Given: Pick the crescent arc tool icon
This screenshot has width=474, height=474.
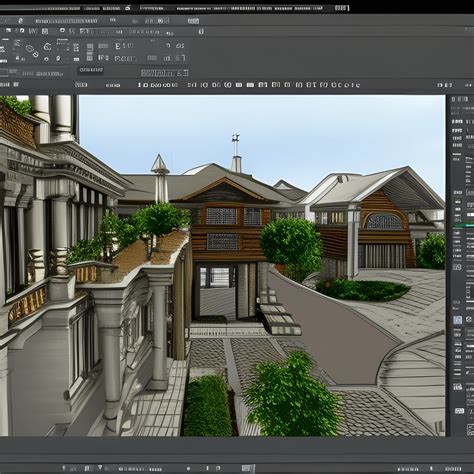Looking at the screenshot, I should coord(47,46).
